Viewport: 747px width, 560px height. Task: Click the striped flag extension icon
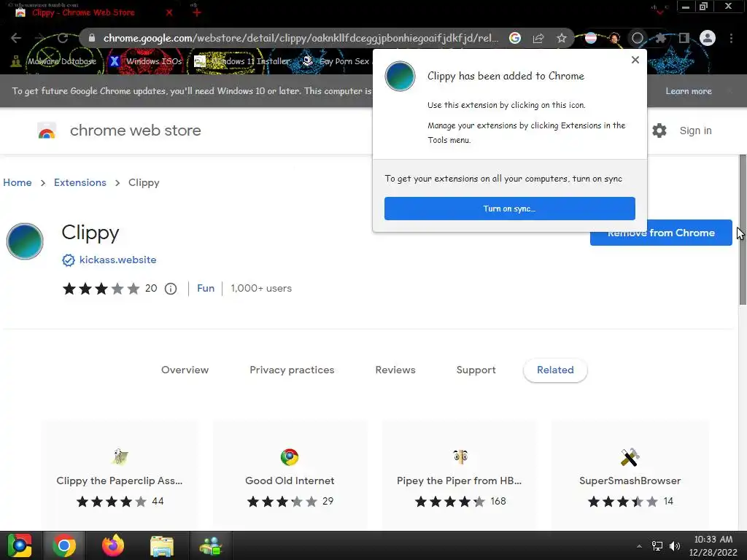click(591, 38)
